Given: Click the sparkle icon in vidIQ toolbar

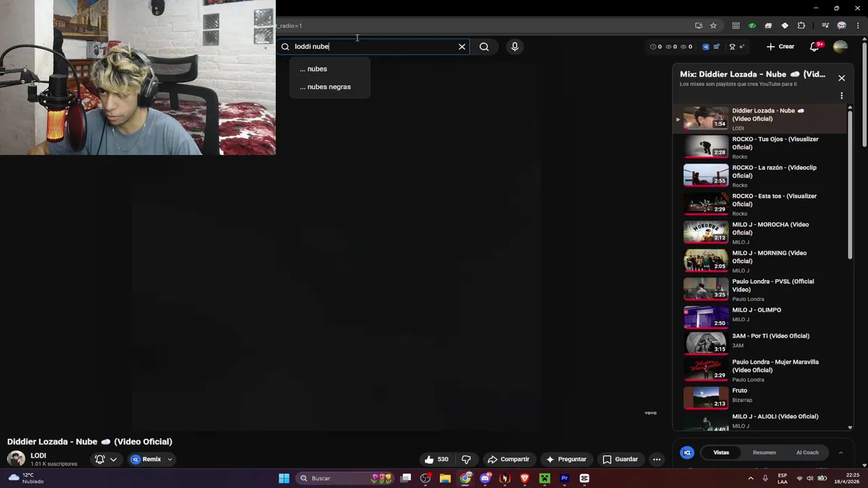Looking at the screenshot, I should point(742,47).
